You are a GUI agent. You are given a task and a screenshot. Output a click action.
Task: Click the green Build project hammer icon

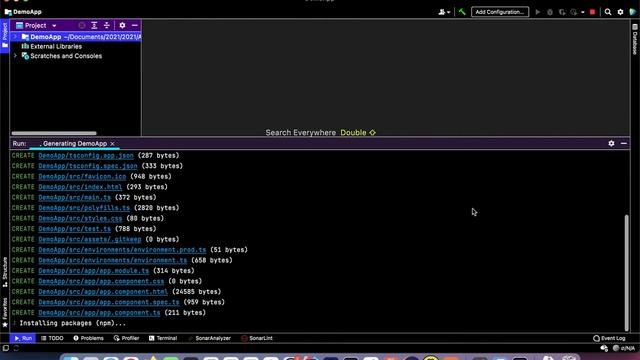(x=462, y=12)
